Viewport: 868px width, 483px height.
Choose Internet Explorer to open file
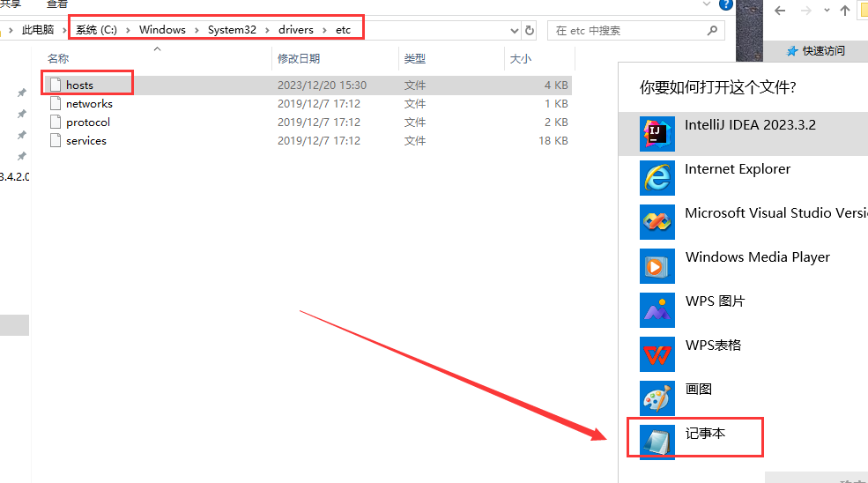pos(744,178)
